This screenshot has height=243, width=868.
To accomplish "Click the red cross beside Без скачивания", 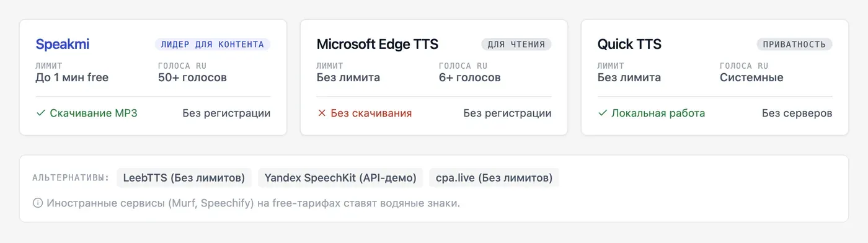I will (x=321, y=113).
